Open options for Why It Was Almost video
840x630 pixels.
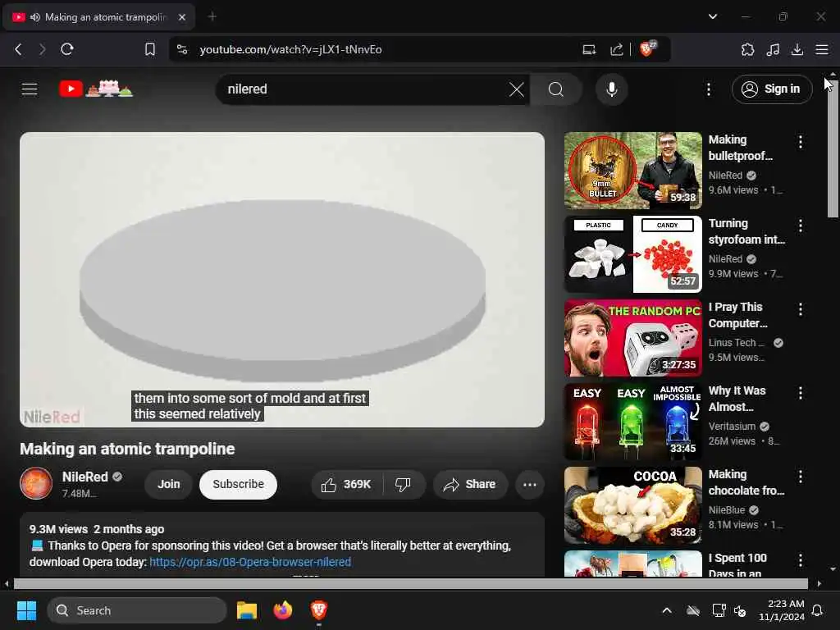point(801,393)
